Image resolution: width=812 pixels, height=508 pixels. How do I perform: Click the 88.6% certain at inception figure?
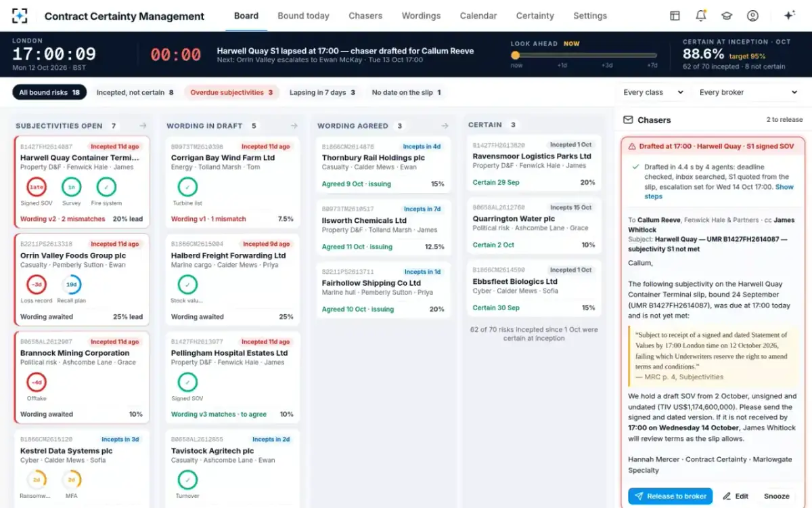coord(704,54)
